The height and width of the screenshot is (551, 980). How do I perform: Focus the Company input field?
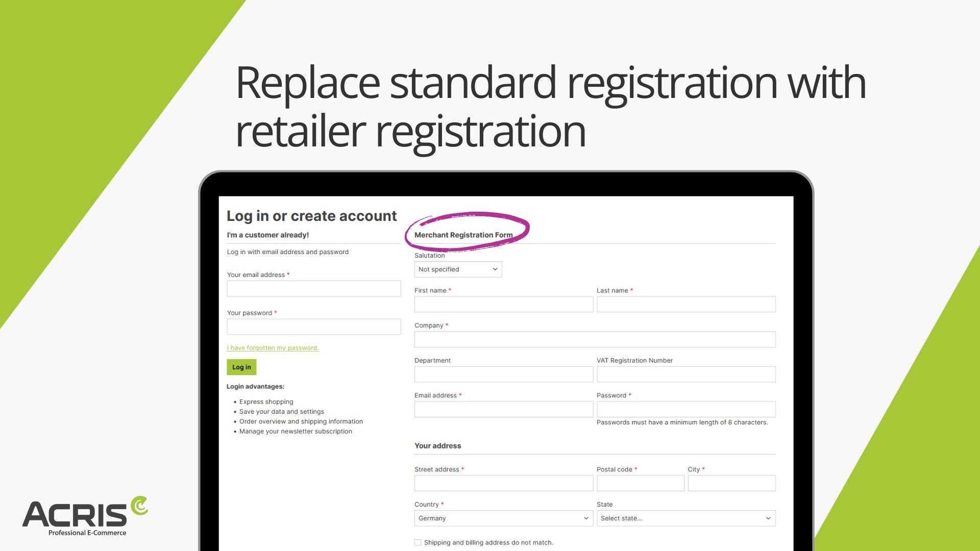595,339
